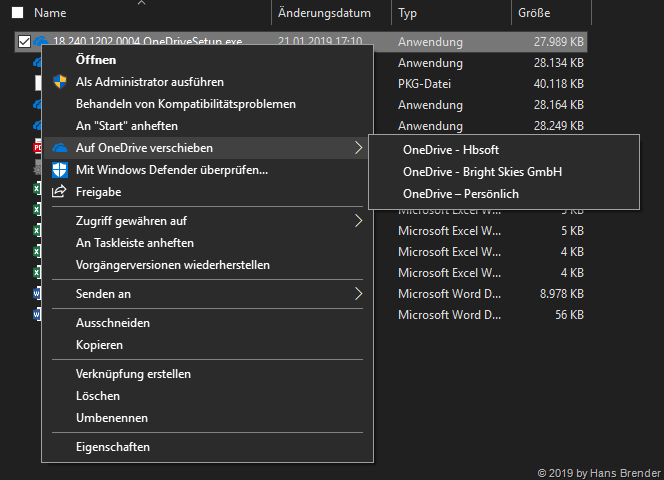664x480 pixels.
Task: Expand the 'Auf OneDrive verschieben' submenu arrow
Action: point(358,148)
